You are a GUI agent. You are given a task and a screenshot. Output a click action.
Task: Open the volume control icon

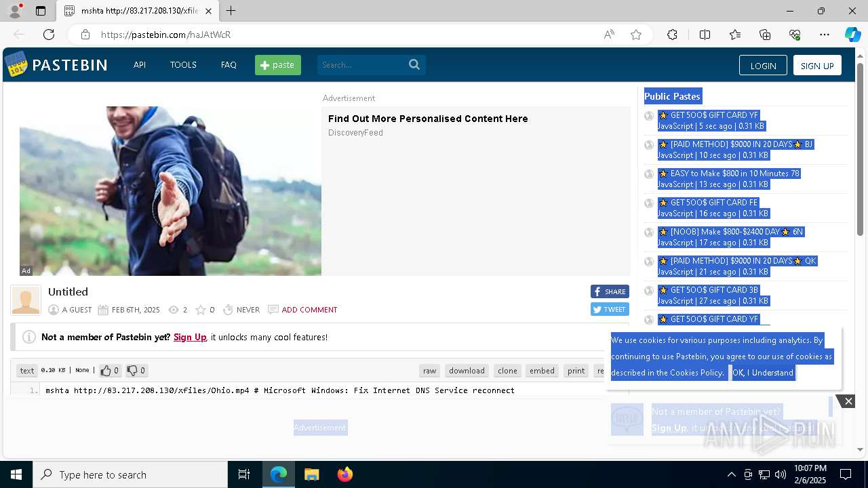pos(781,474)
